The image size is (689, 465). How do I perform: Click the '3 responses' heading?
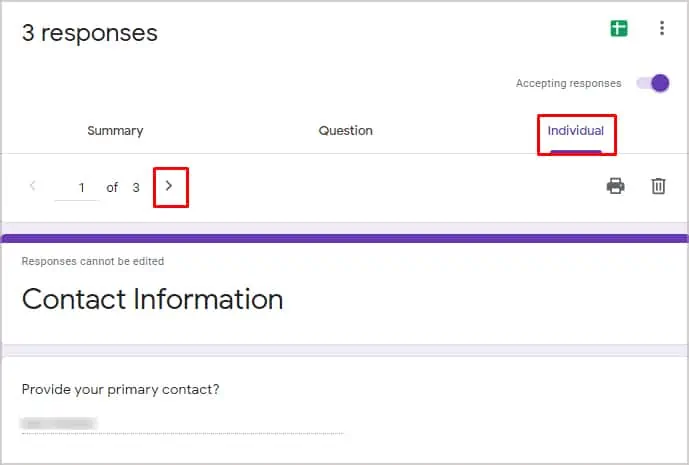tap(90, 33)
